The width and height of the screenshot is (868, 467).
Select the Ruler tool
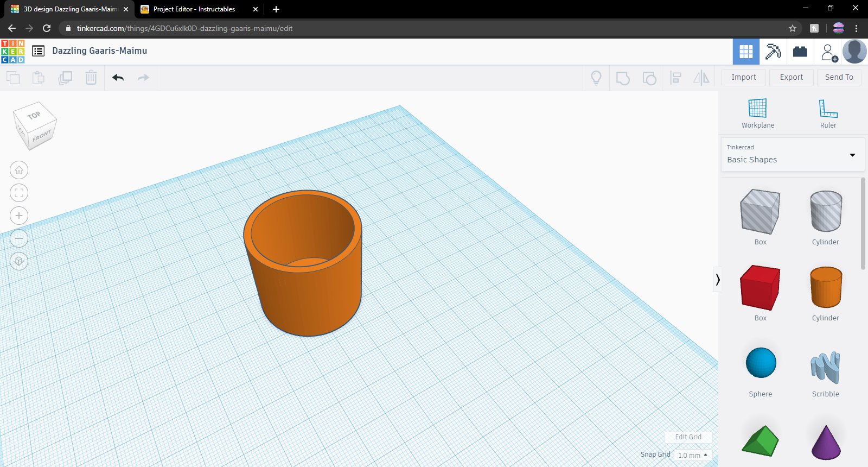(x=828, y=113)
